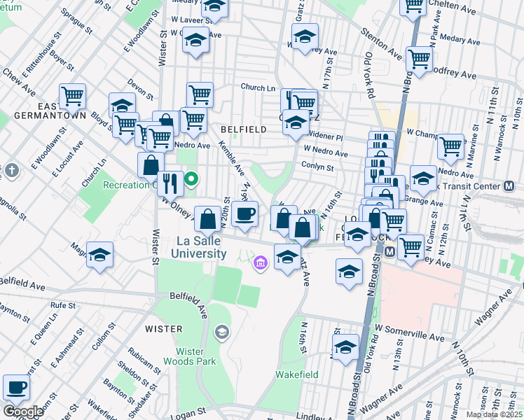Click the EAST GERMANTOWN neighborhood label
This screenshot has width=524, height=420.
pyautogui.click(x=50, y=111)
